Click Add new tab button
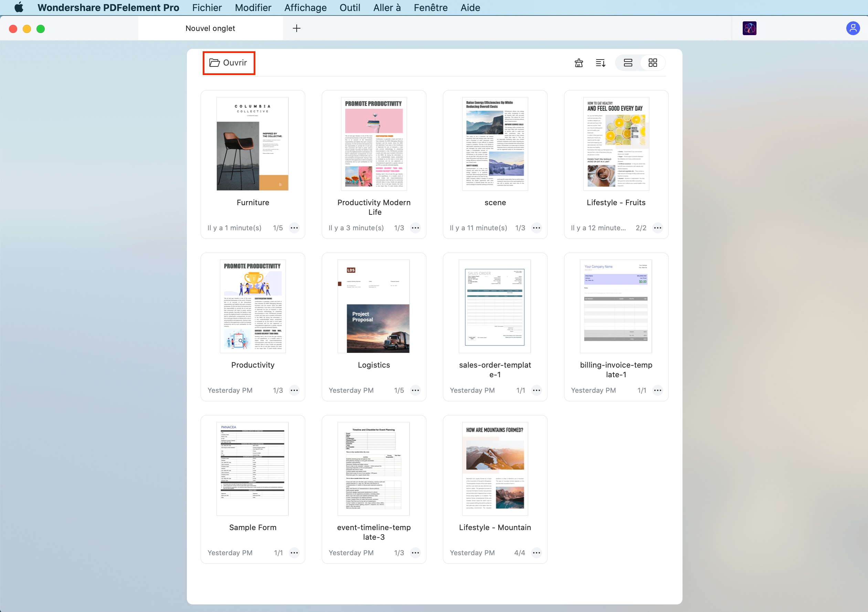This screenshot has width=868, height=612. pyautogui.click(x=297, y=28)
